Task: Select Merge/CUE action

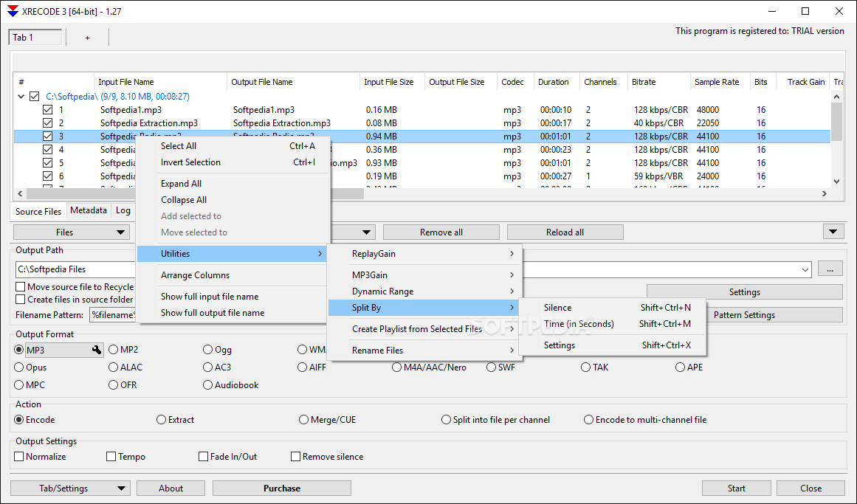Action: (304, 420)
